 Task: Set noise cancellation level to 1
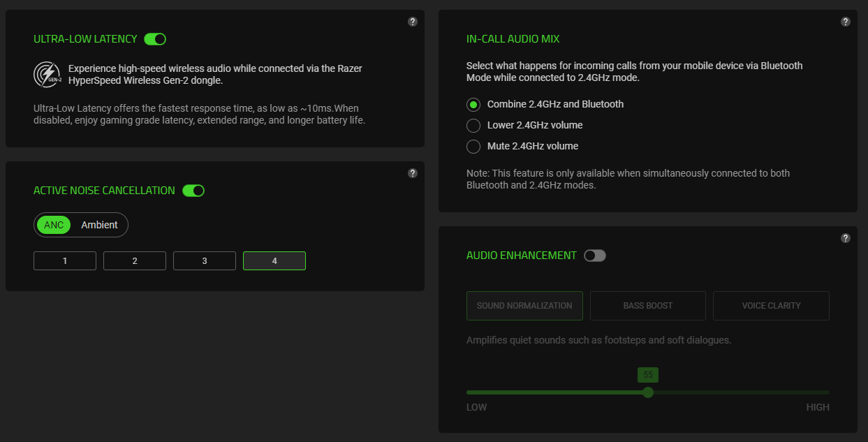(65, 260)
